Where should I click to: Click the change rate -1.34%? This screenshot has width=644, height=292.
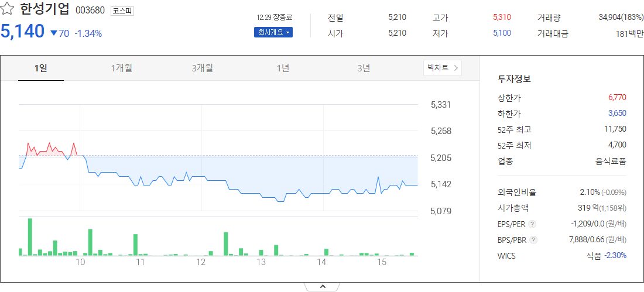pyautogui.click(x=88, y=34)
